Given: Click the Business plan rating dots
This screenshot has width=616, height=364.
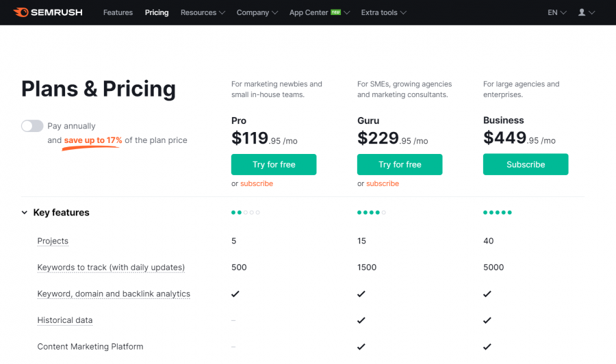Looking at the screenshot, I should point(498,212).
